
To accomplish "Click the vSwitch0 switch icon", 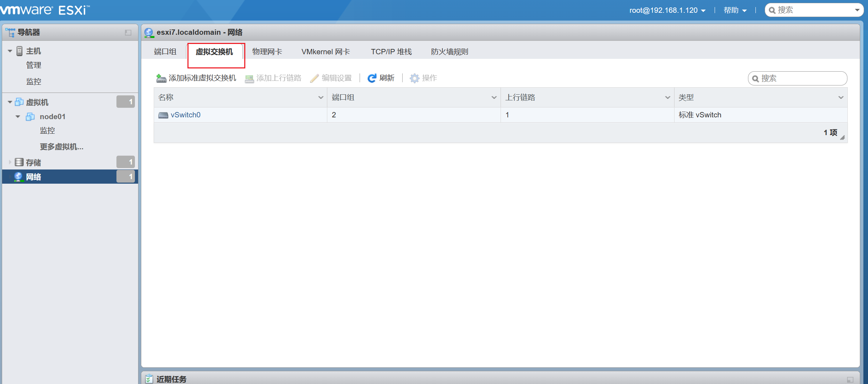I will pyautogui.click(x=163, y=115).
